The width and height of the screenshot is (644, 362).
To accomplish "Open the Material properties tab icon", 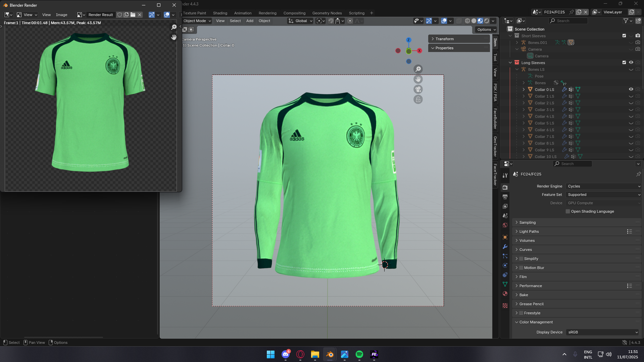I will [505, 294].
